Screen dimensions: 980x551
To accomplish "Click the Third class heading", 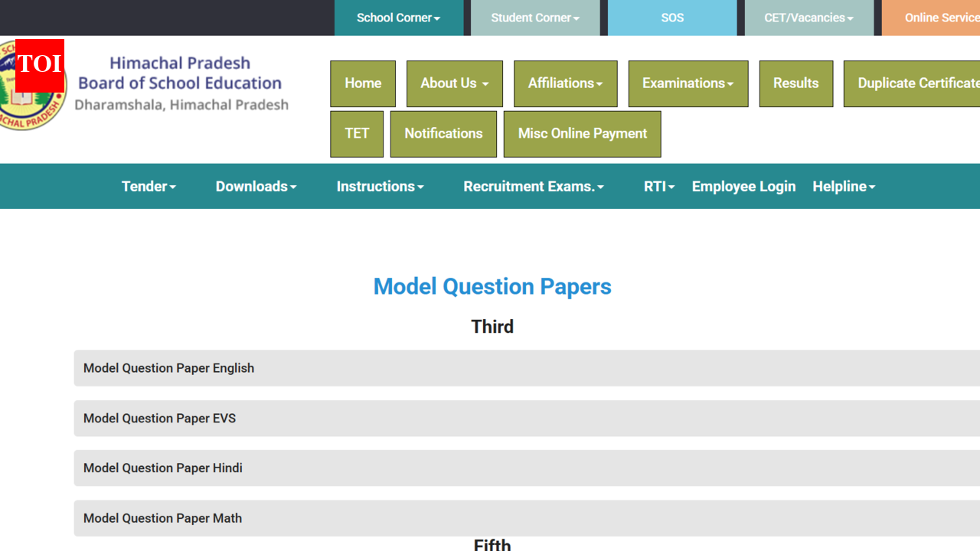I will [x=492, y=327].
